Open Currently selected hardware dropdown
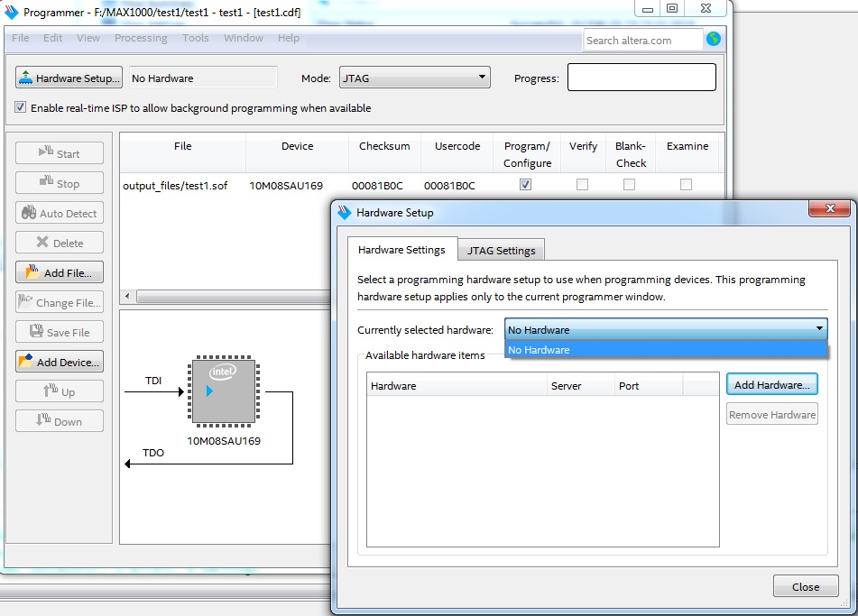This screenshot has height=616, width=858. [x=666, y=329]
